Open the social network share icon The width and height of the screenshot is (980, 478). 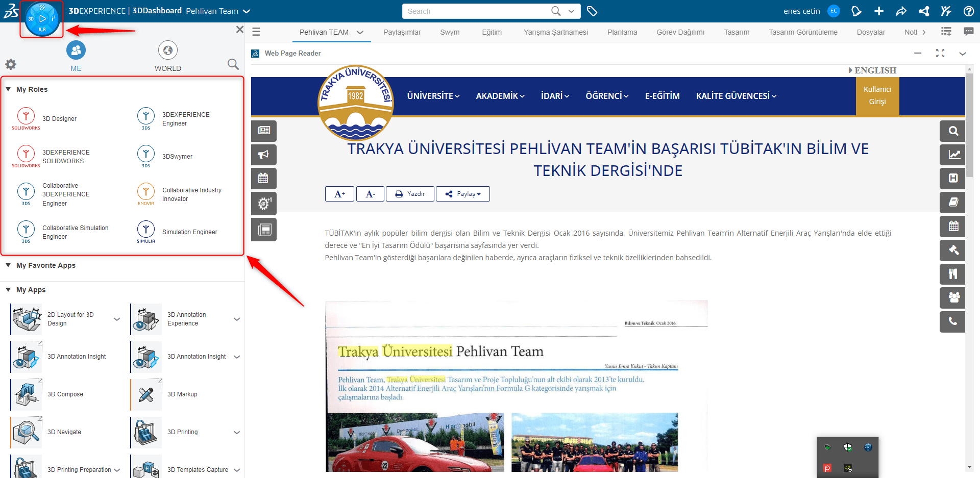click(x=924, y=11)
